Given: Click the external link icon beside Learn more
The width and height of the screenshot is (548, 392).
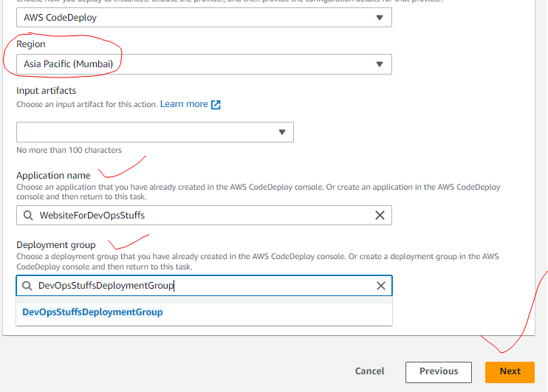Looking at the screenshot, I should [216, 105].
